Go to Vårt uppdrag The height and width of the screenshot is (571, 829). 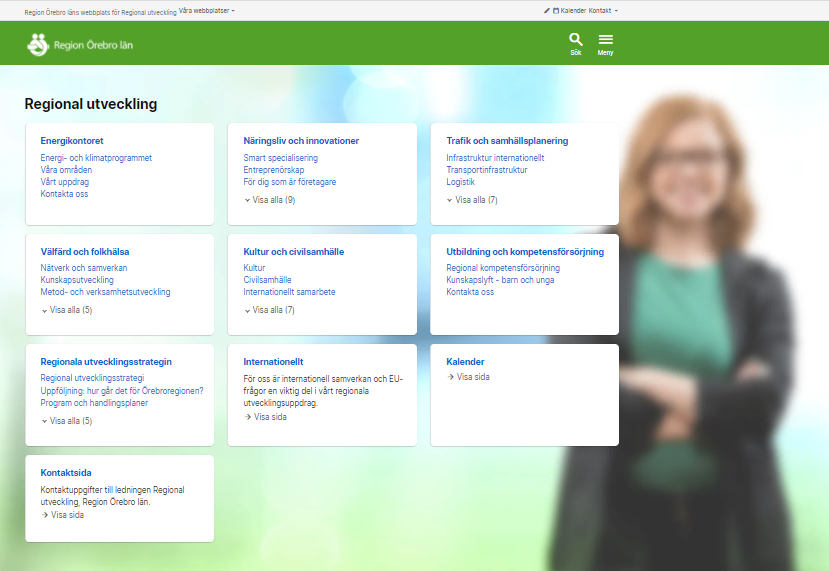point(65,182)
